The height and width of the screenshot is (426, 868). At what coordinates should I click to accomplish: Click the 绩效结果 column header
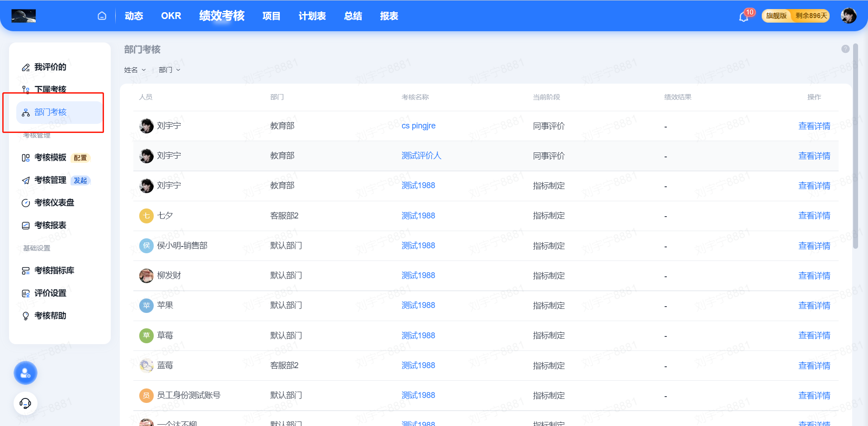pos(678,97)
